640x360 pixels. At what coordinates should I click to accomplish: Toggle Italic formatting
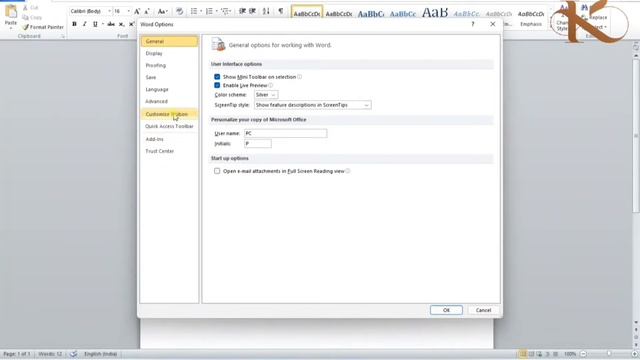tap(84, 24)
